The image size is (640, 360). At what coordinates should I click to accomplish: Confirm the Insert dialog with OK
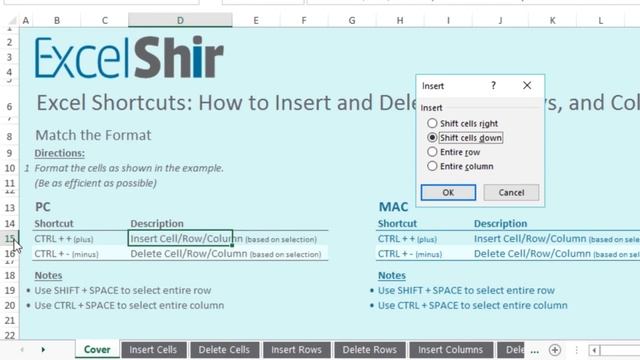(448, 192)
